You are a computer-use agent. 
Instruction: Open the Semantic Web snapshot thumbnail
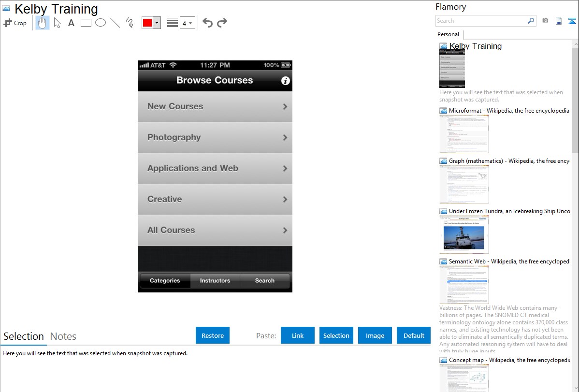(x=464, y=284)
